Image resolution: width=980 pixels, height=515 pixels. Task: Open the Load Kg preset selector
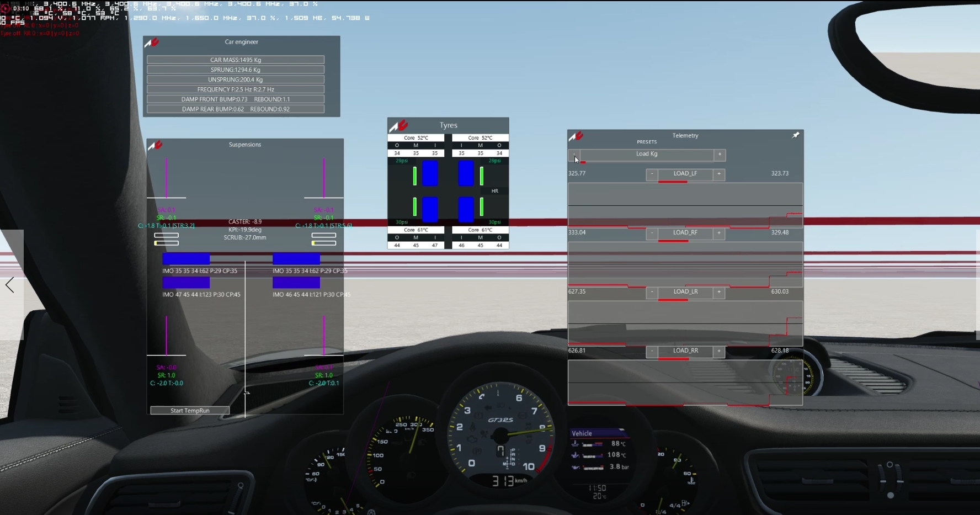(647, 155)
